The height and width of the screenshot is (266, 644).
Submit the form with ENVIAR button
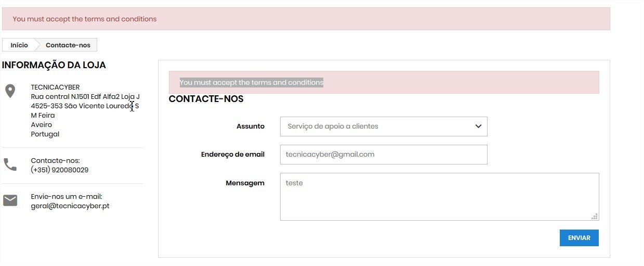579,238
